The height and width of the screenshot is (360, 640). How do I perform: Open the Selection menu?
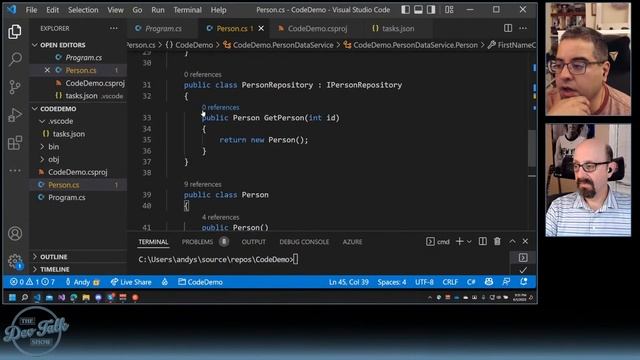[83, 10]
